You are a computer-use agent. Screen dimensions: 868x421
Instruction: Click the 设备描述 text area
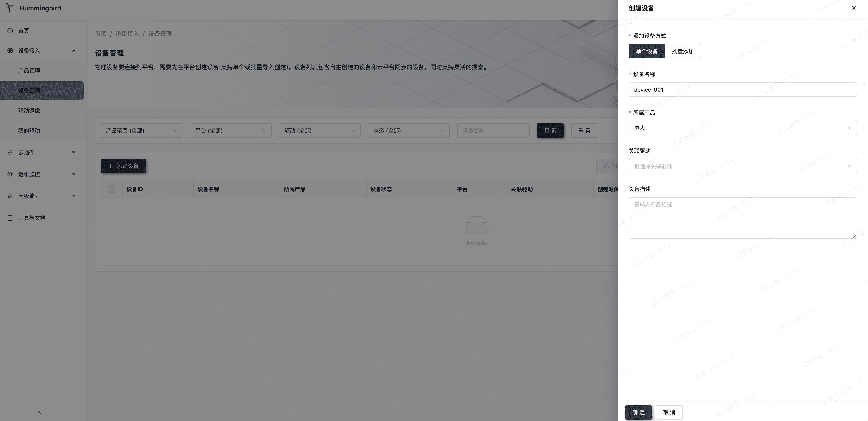point(742,218)
